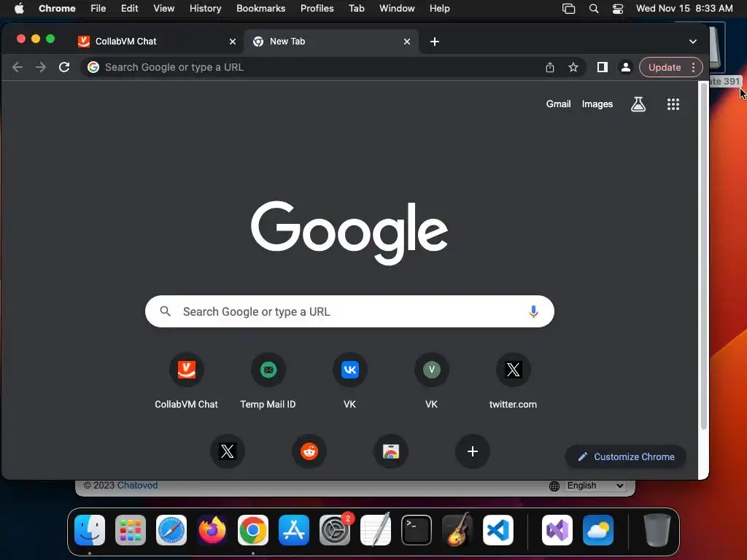Open a new tab with plus button
Image resolution: width=747 pixels, height=560 pixels.
pyautogui.click(x=435, y=42)
